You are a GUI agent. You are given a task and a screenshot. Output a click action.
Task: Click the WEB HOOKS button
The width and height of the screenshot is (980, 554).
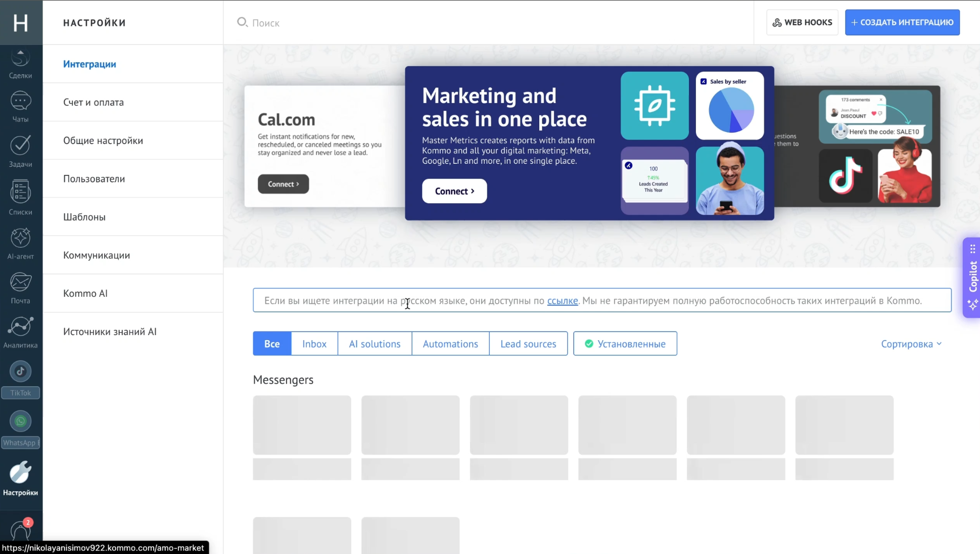[x=802, y=22]
